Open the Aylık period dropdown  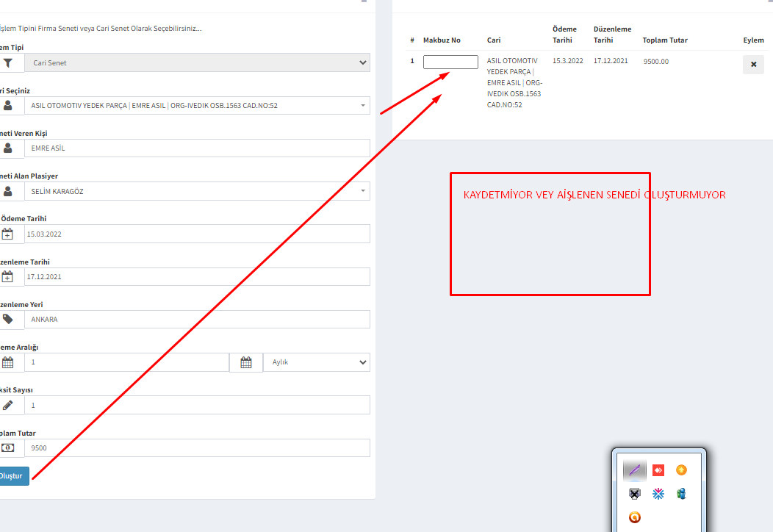click(x=317, y=362)
